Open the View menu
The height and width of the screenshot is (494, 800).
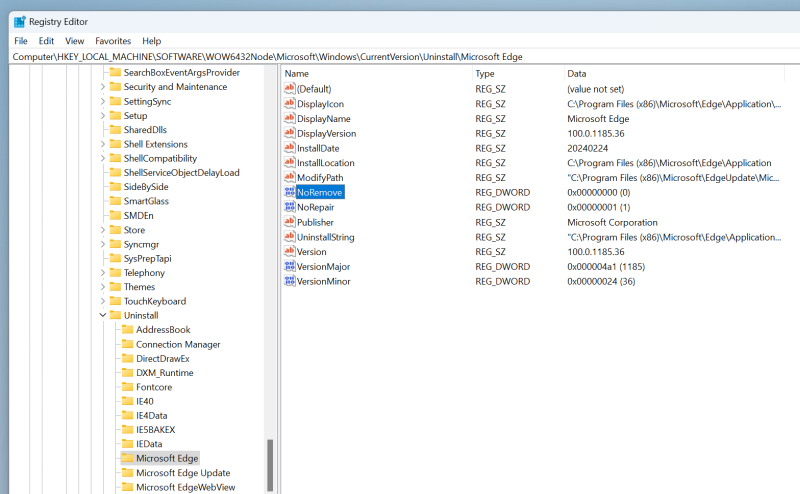(x=74, y=41)
